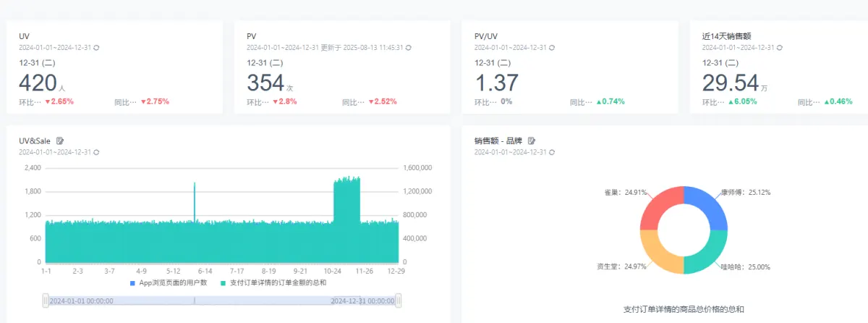The height and width of the screenshot is (323, 868).
Task: Click UV 同比 decrease 2.75%
Action: point(155,101)
